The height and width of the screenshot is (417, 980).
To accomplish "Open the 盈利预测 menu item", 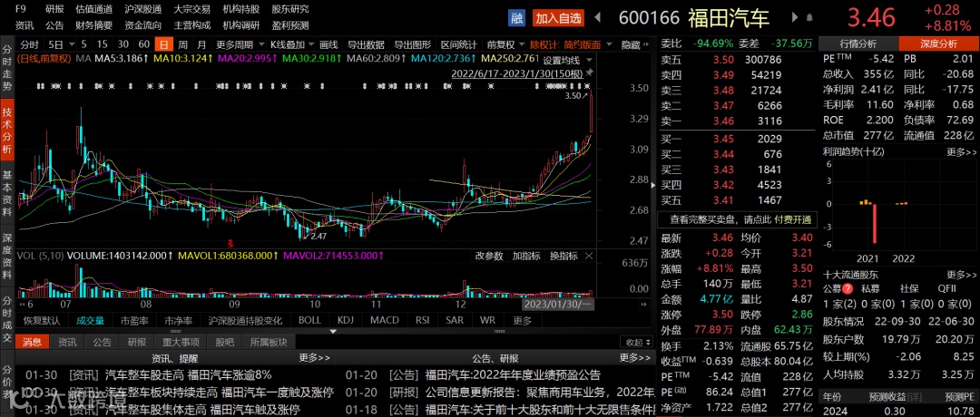I will click(x=290, y=25).
